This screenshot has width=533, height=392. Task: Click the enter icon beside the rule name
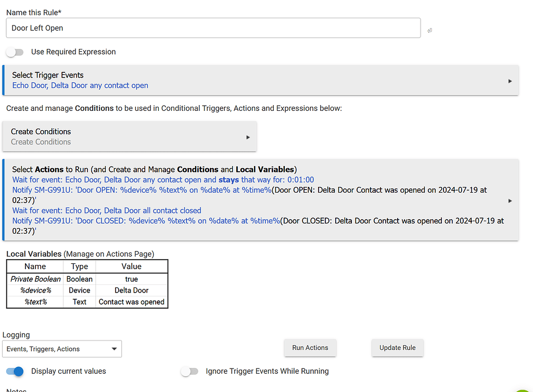pos(429,31)
